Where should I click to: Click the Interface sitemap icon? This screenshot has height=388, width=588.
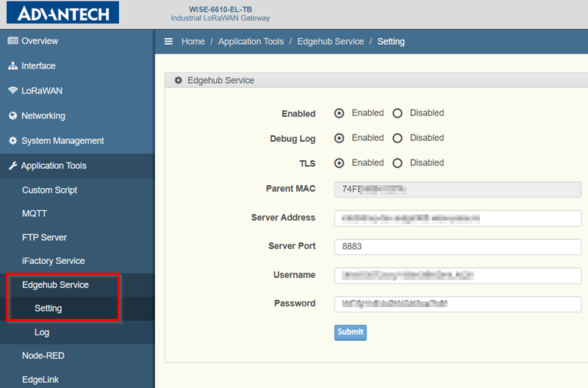(12, 66)
